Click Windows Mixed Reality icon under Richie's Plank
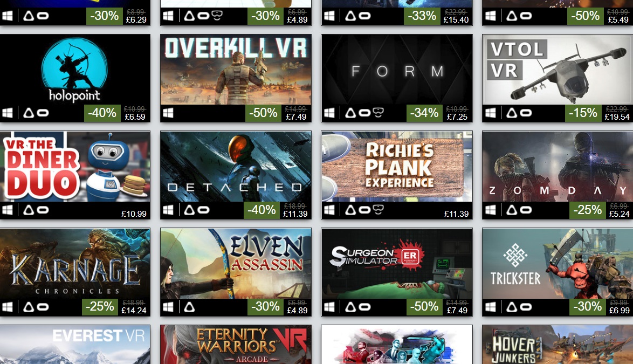This screenshot has width=633, height=364. [x=378, y=210]
